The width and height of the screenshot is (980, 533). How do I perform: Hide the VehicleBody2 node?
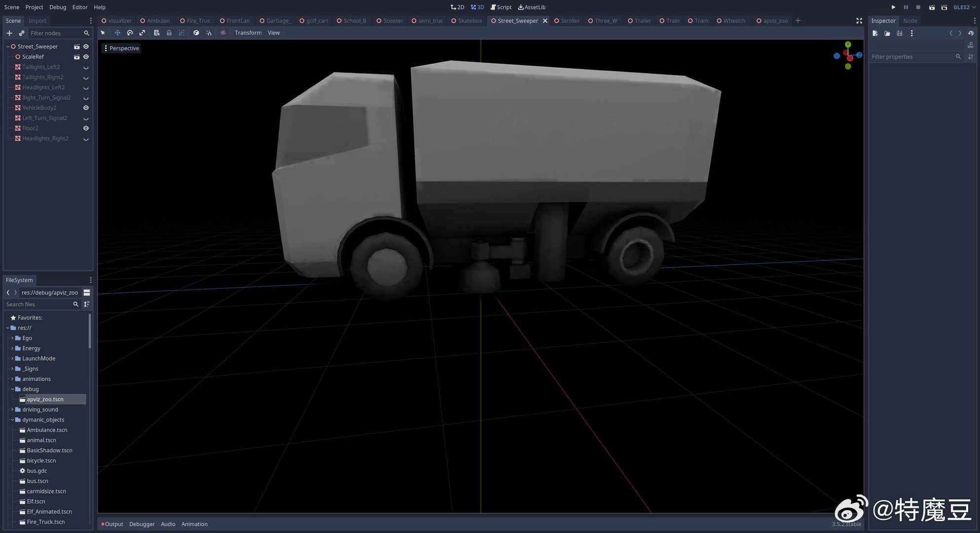click(x=86, y=108)
